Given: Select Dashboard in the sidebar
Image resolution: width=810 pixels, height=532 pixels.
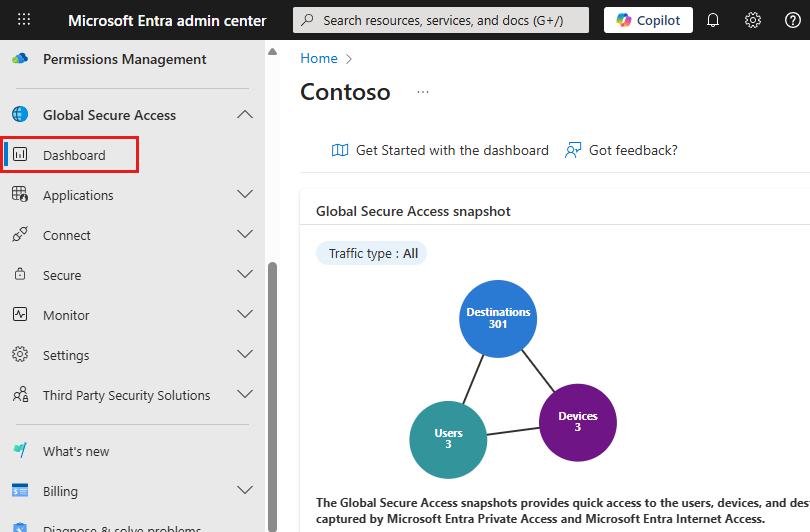Looking at the screenshot, I should [74, 155].
